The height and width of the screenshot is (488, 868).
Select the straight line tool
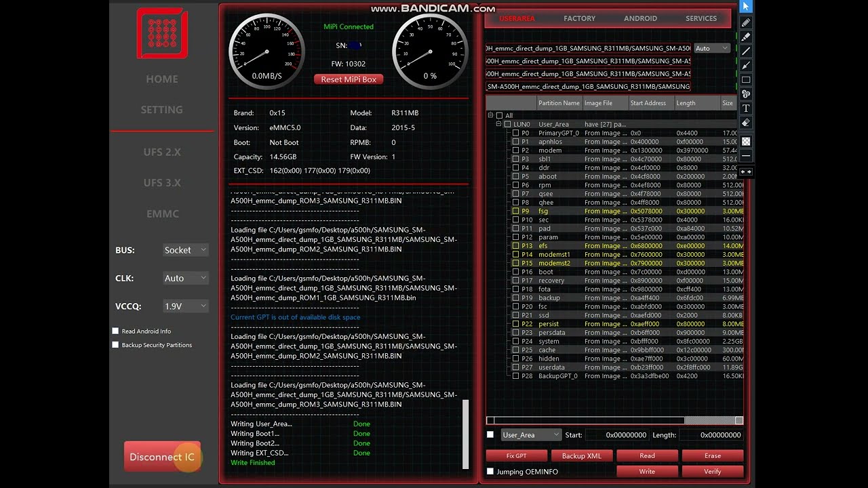[746, 51]
